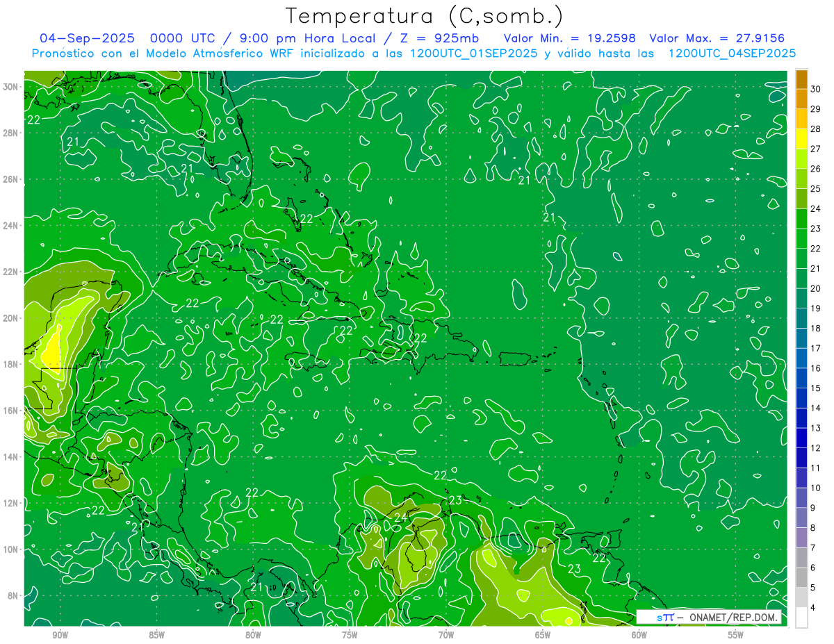
Task: Click the "6" label on the color scale
Action: [x=814, y=568]
